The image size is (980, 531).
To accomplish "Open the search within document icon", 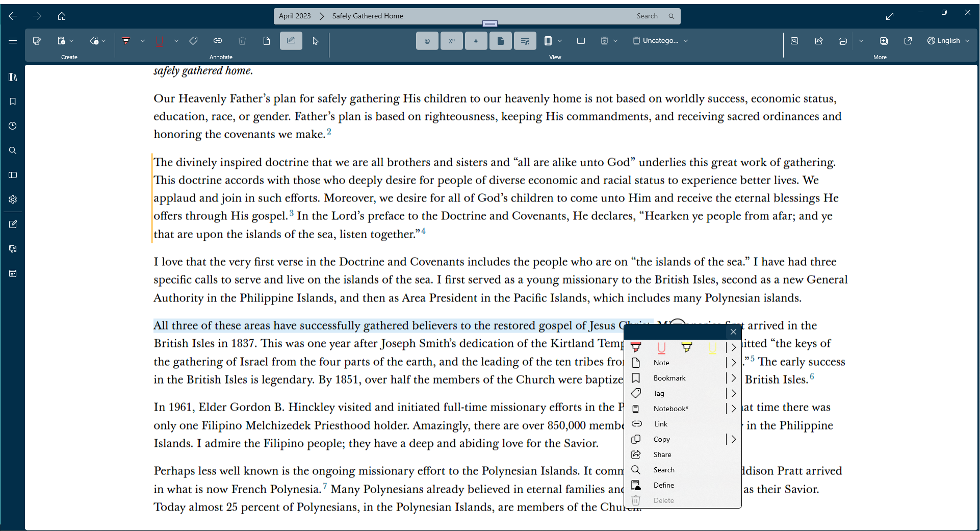I will 794,41.
